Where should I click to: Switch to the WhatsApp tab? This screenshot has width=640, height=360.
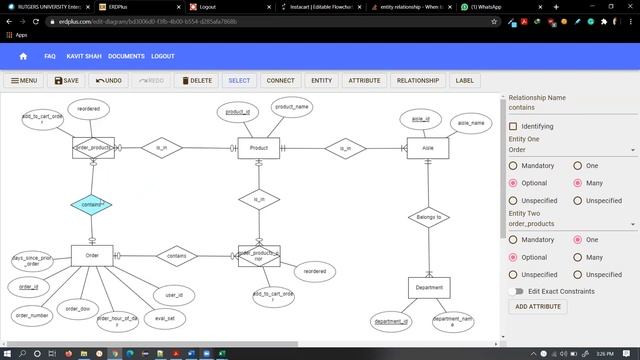pos(501,7)
